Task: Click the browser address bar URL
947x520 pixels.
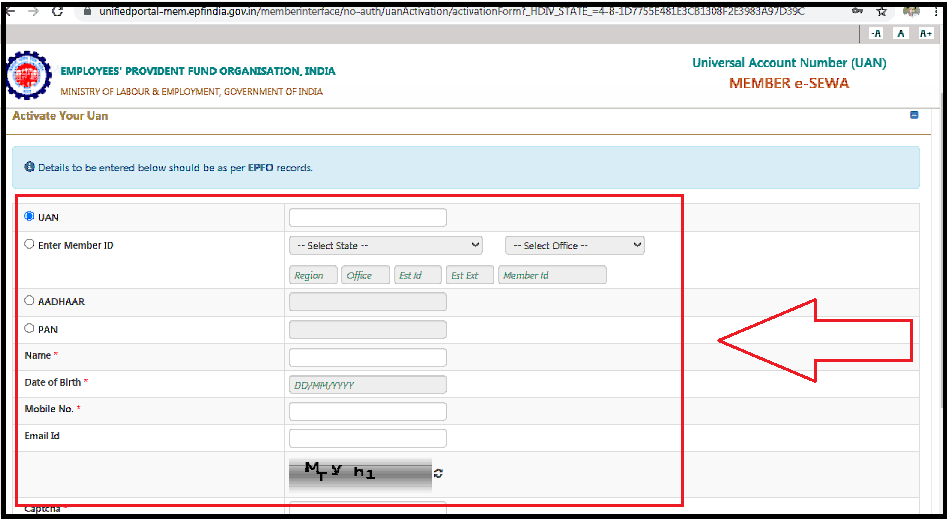Action: pos(450,11)
